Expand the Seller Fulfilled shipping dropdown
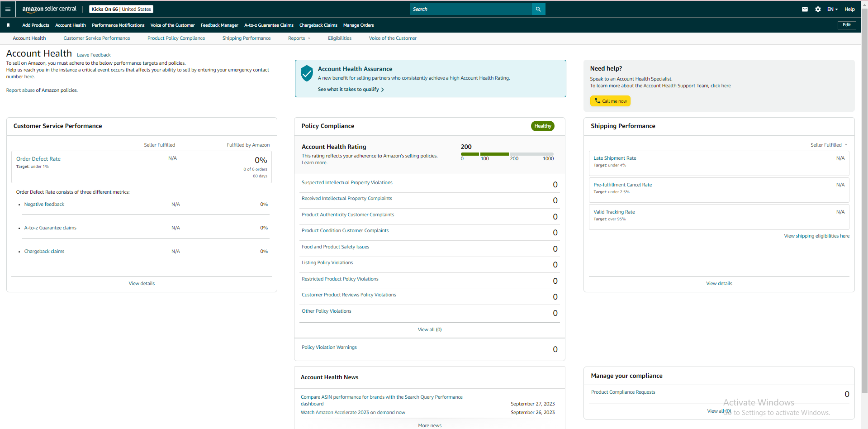The width and height of the screenshot is (868, 429). [x=829, y=145]
